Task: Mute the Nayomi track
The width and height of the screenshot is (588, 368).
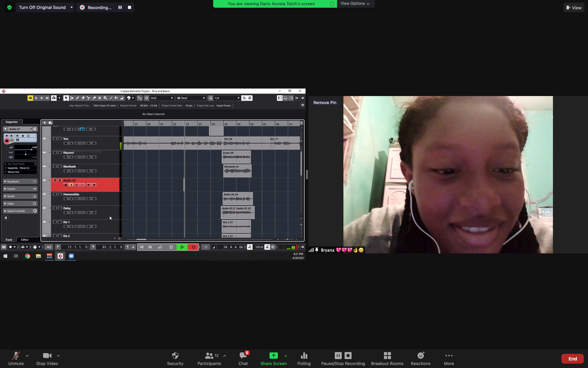Action: click(x=55, y=152)
